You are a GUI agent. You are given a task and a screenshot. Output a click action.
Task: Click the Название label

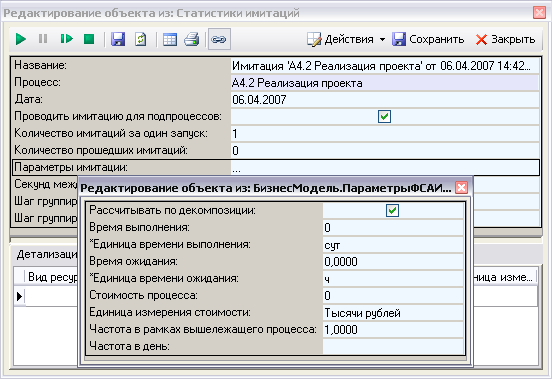click(x=40, y=65)
